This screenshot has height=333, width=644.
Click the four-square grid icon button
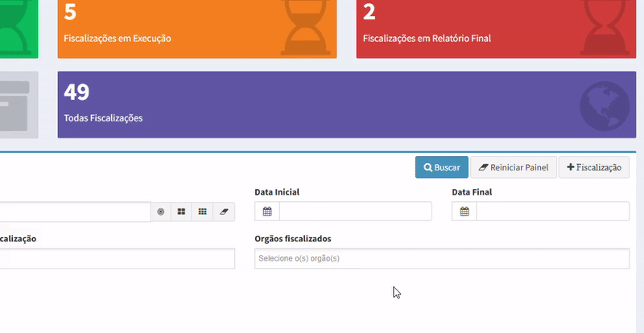click(x=181, y=212)
